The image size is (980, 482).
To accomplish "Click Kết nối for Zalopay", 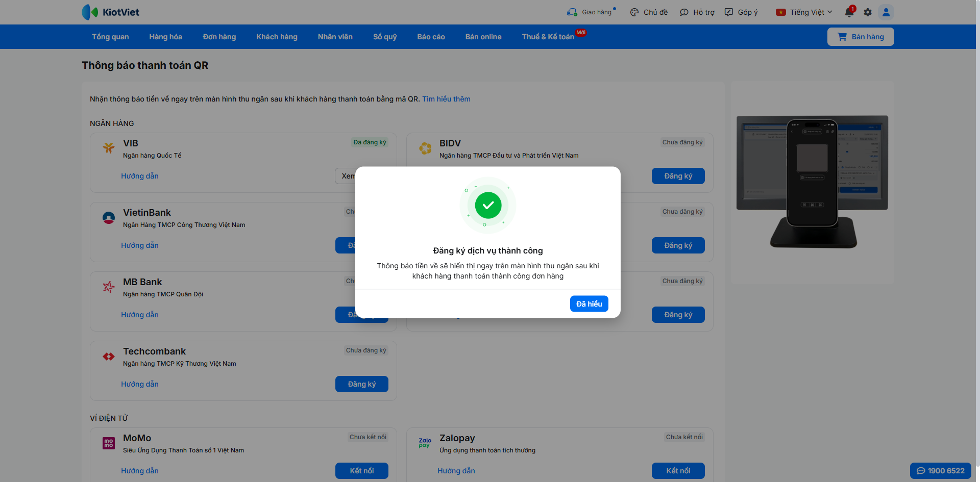I will [678, 471].
